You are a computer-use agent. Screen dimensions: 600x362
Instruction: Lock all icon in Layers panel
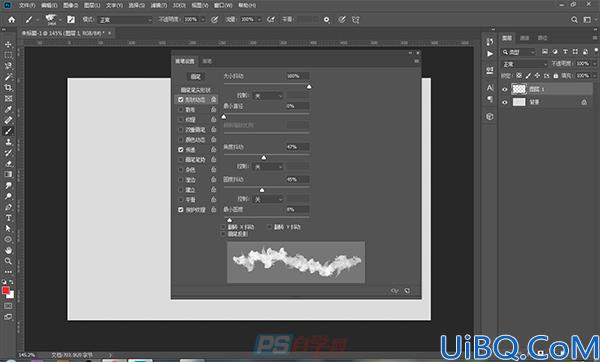556,76
